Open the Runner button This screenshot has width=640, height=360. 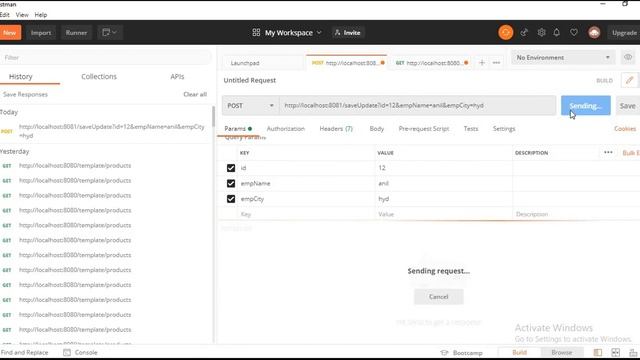click(76, 32)
